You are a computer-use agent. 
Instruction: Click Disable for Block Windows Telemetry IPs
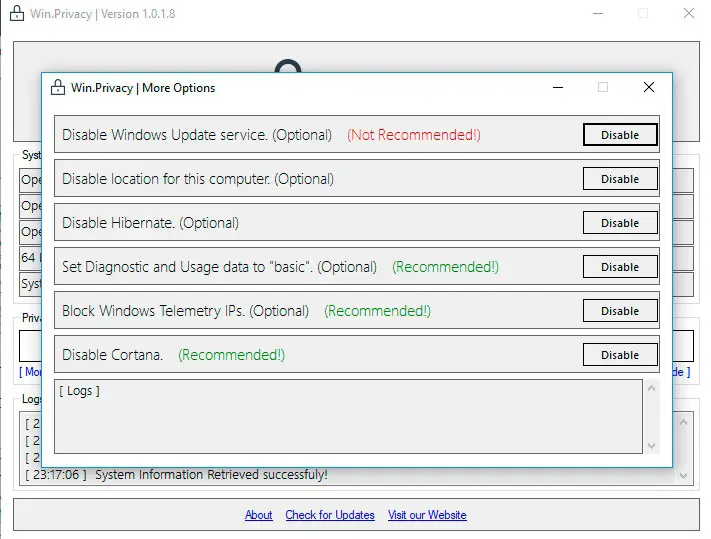click(620, 311)
